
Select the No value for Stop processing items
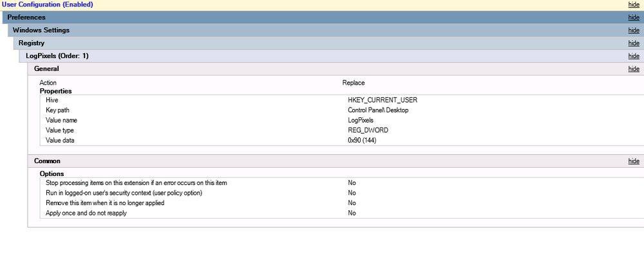point(352,182)
